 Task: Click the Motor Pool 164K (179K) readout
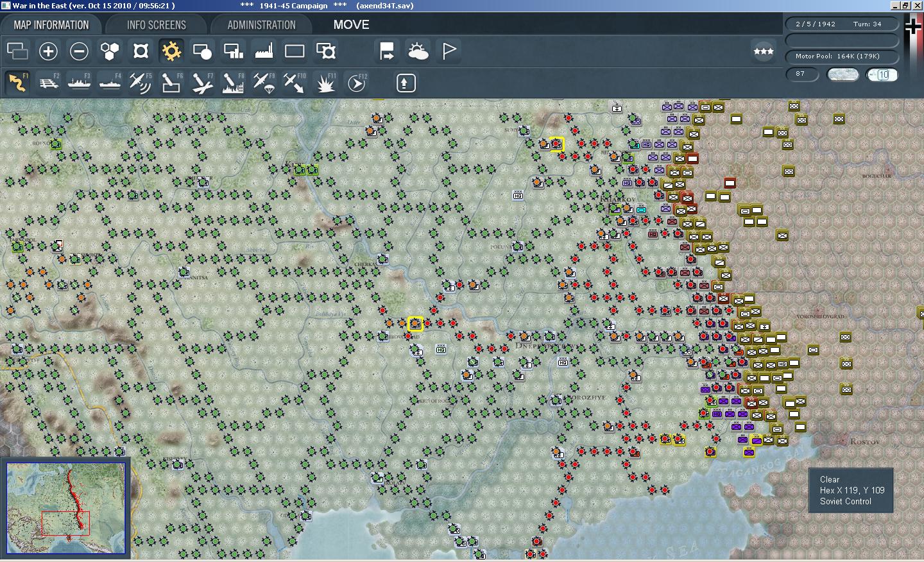coord(842,56)
